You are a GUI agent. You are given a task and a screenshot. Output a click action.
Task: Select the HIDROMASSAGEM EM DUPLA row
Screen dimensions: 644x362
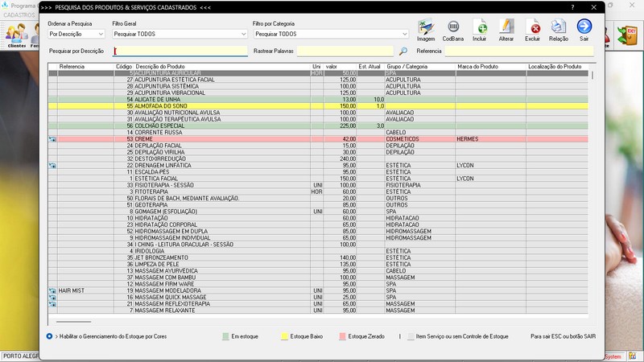click(x=318, y=231)
